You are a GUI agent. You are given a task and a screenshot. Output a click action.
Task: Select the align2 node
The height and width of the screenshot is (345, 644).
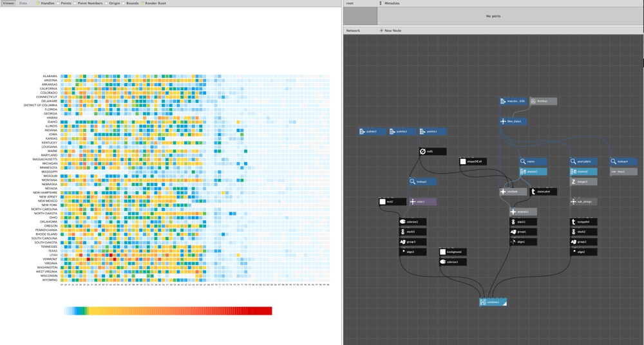[583, 252]
